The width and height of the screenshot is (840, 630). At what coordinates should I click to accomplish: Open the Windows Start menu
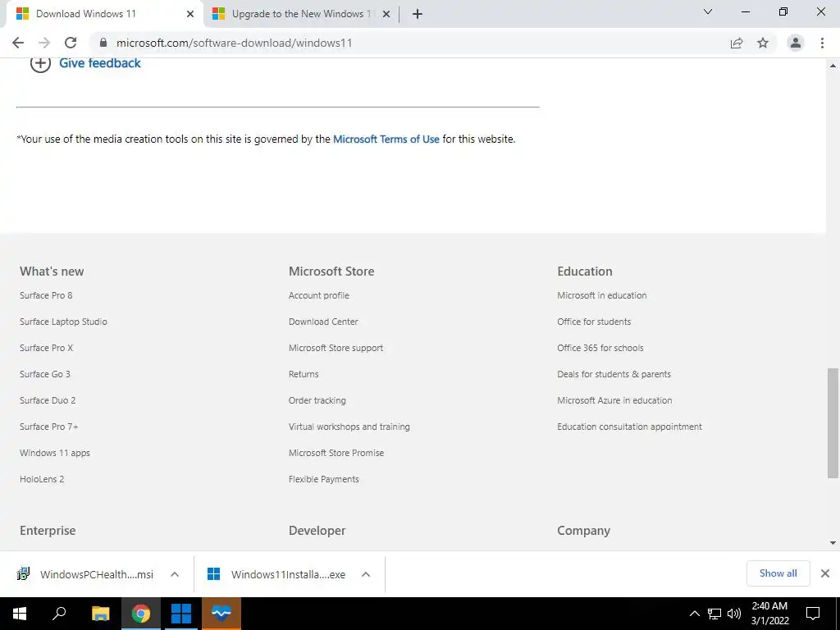[20, 614]
